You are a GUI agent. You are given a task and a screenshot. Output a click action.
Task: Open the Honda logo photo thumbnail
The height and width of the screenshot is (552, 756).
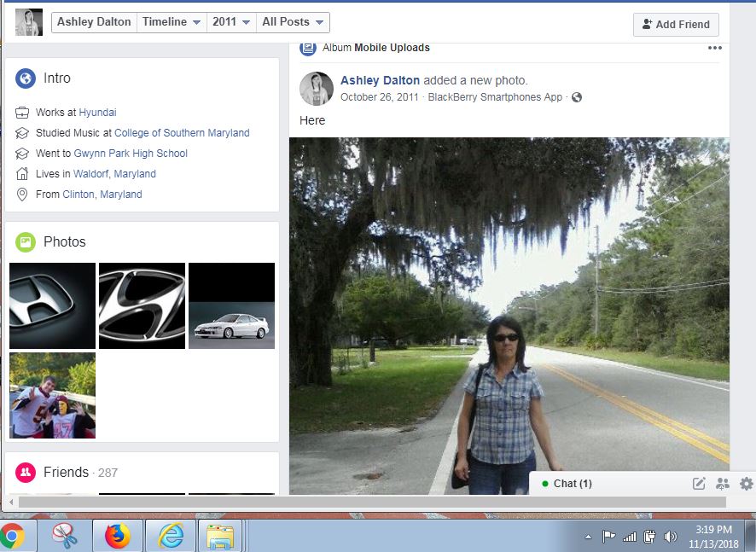pos(53,305)
